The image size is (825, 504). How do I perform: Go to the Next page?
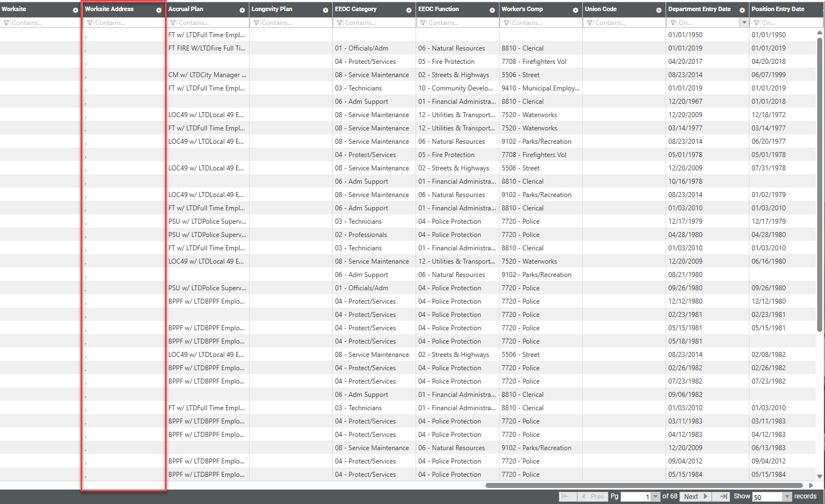pos(696,496)
